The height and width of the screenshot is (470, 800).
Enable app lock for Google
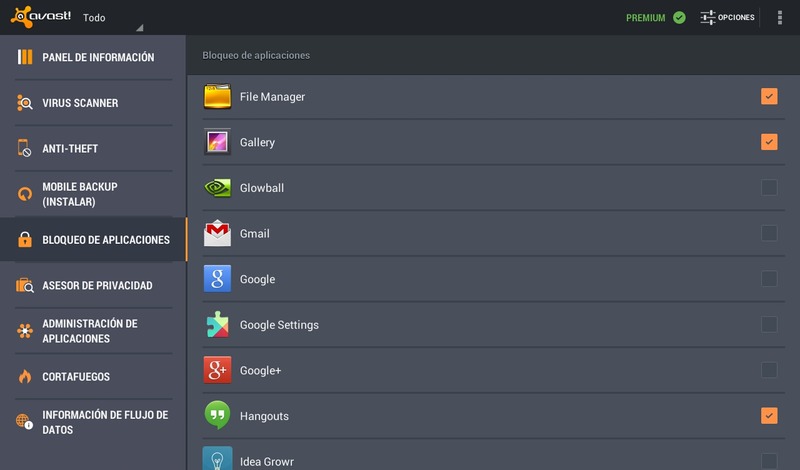[x=769, y=279]
